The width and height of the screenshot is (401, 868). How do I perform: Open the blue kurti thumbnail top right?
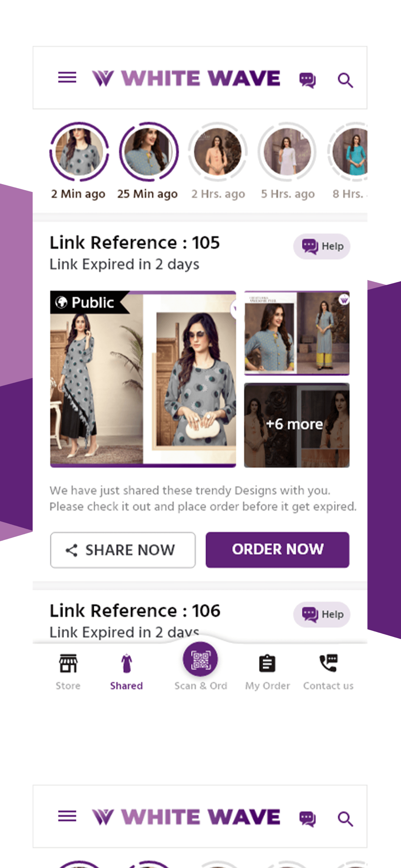pyautogui.click(x=297, y=333)
